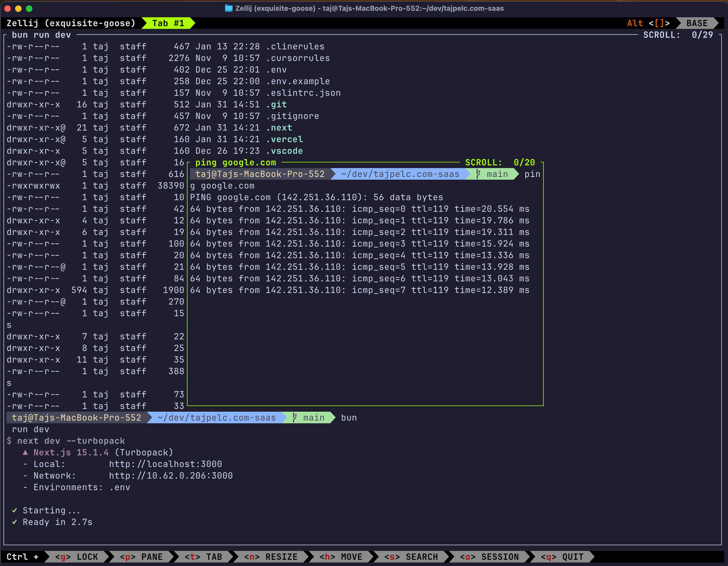Activate the <q> QUIT button

562,557
